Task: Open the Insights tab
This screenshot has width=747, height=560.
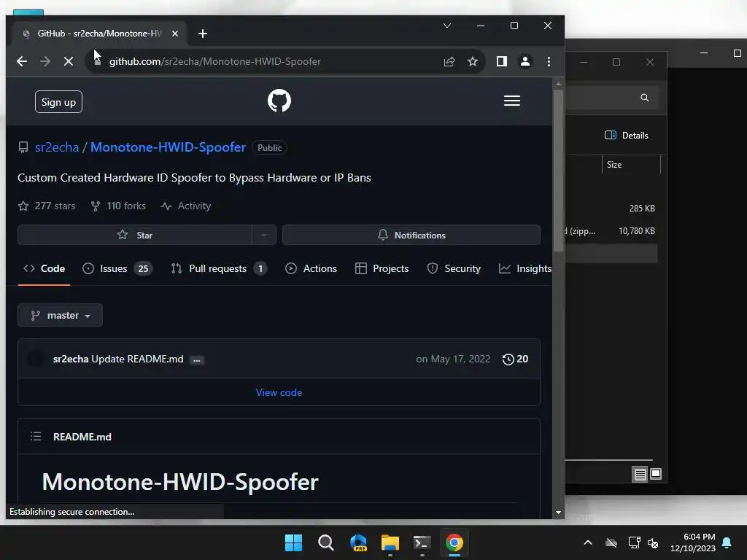Action: click(525, 268)
